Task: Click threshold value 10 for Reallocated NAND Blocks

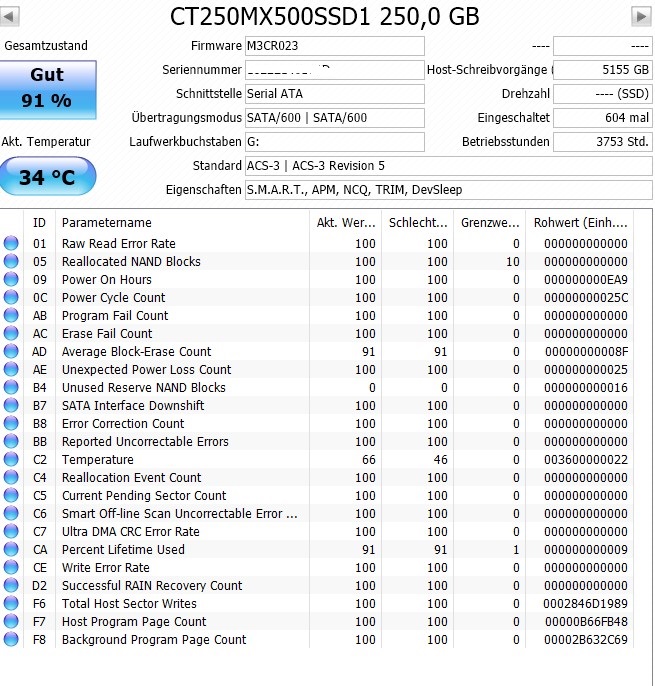Action: (x=513, y=262)
